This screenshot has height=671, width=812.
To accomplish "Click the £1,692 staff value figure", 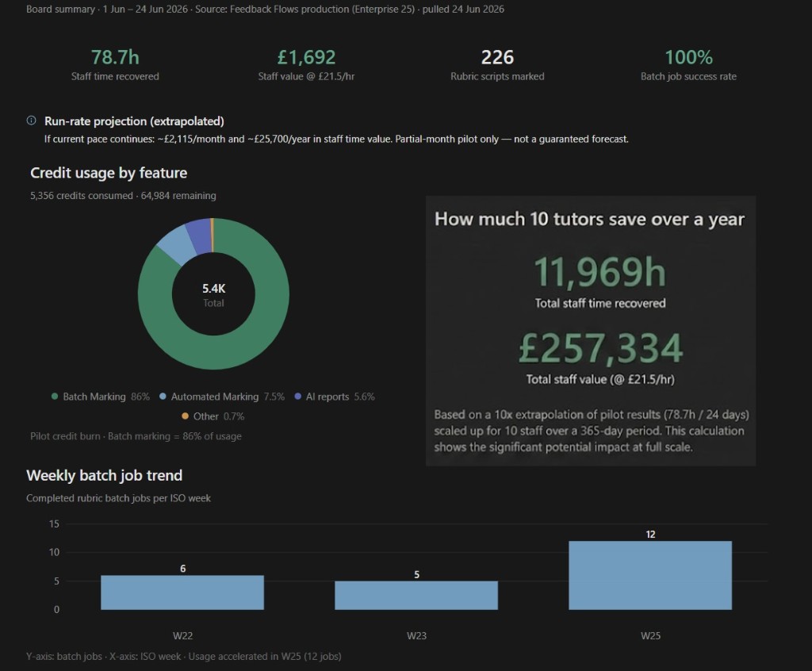I will pyautogui.click(x=307, y=57).
